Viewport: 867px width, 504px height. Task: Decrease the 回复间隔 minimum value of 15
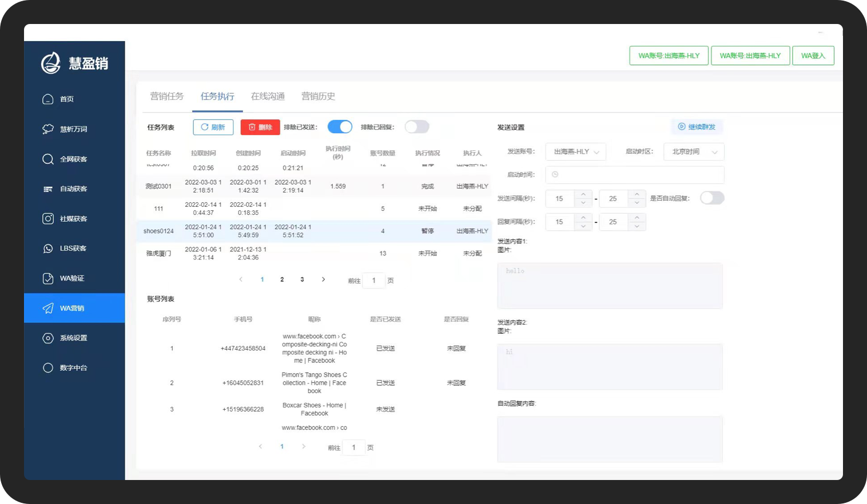pos(583,226)
